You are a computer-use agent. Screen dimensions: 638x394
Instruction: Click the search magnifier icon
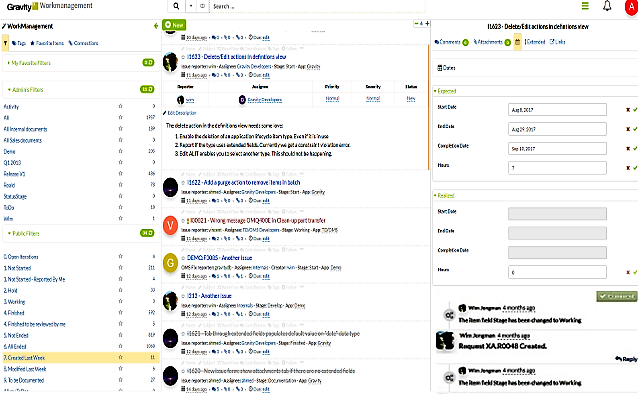[x=176, y=6]
